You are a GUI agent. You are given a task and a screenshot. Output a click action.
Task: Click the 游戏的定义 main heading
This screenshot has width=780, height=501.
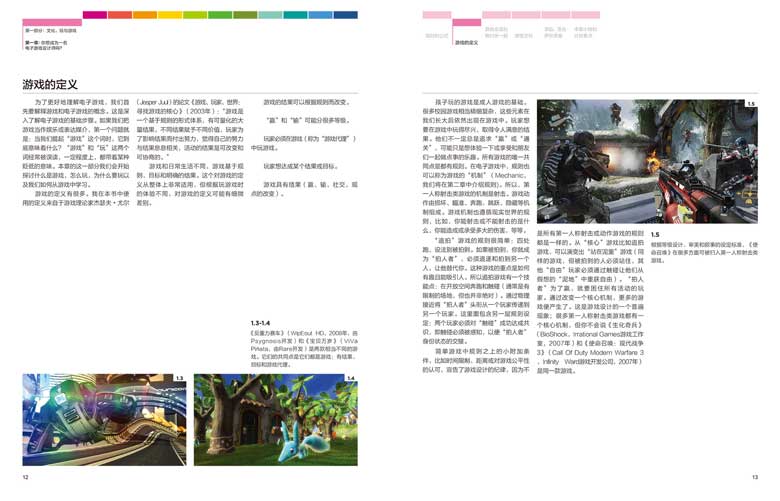tap(50, 84)
